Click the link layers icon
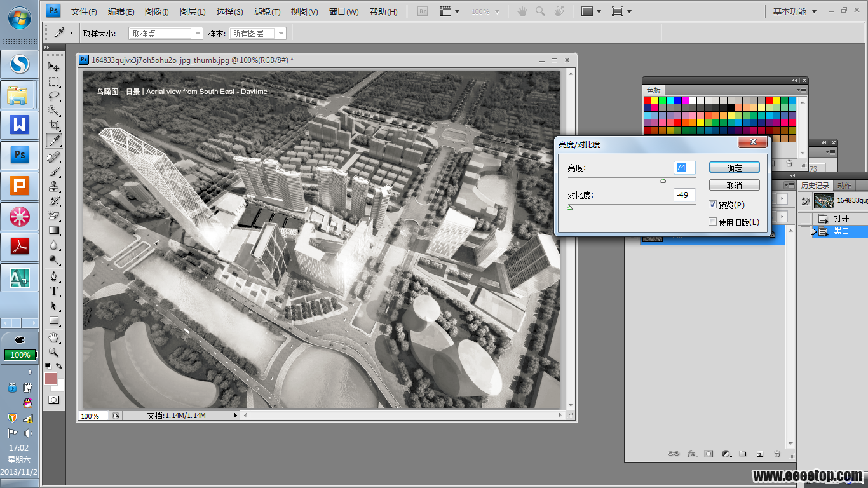The width and height of the screenshot is (868, 488). 674,454
